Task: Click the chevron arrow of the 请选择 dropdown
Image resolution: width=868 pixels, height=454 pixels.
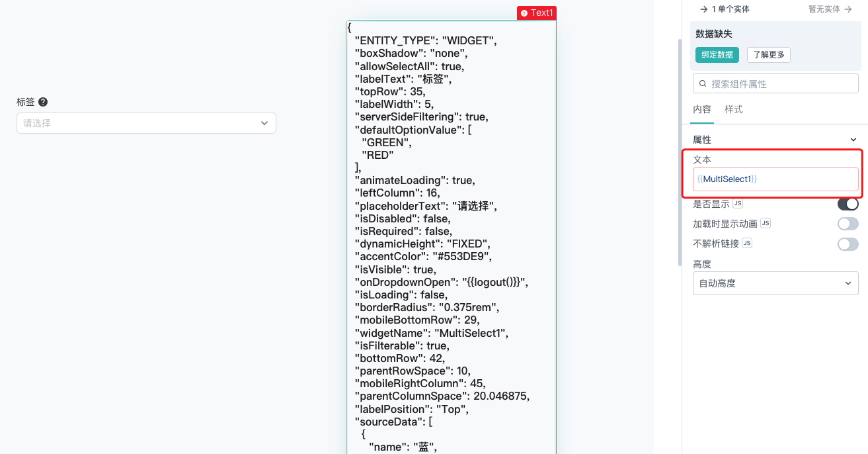Action: point(264,123)
